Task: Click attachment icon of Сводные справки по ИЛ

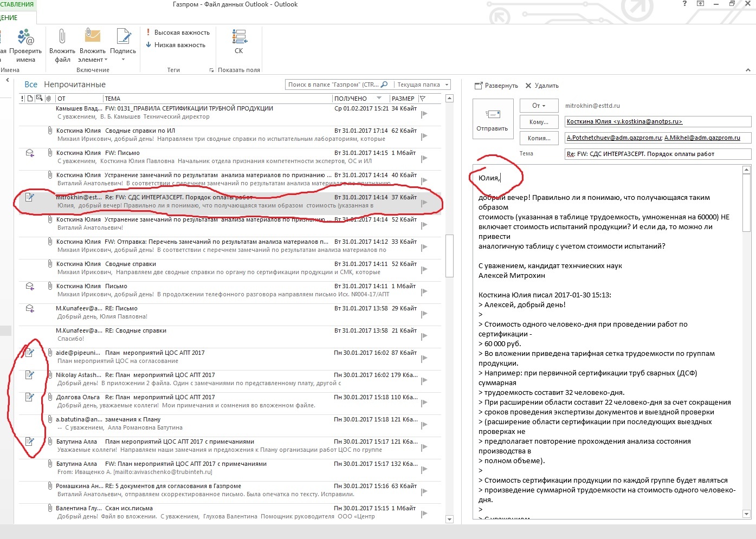Action: click(x=50, y=131)
